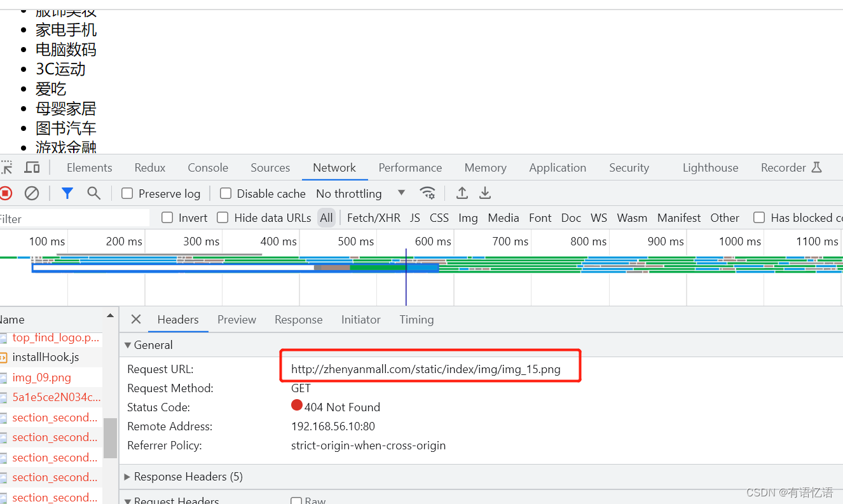This screenshot has width=843, height=504.
Task: Open the Redux tab
Action: (150, 168)
